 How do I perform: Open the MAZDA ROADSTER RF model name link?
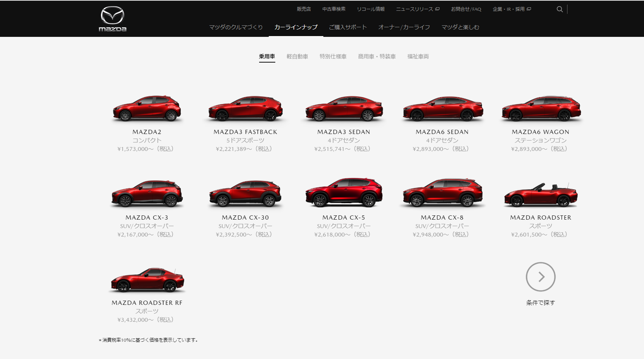point(147,303)
